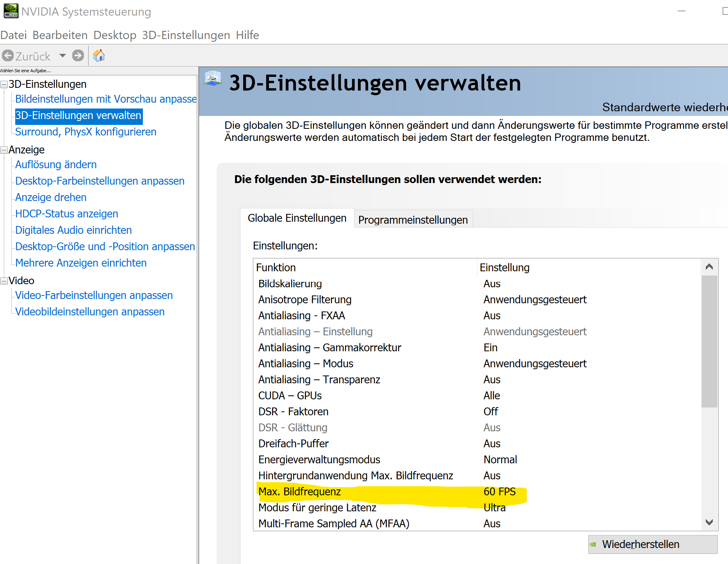
Task: Select the Energieverwaltungsmodus row
Action: [x=477, y=460]
